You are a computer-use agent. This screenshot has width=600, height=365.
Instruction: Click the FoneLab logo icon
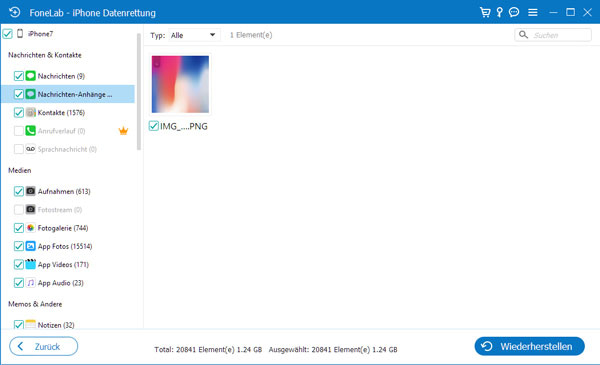(x=15, y=12)
